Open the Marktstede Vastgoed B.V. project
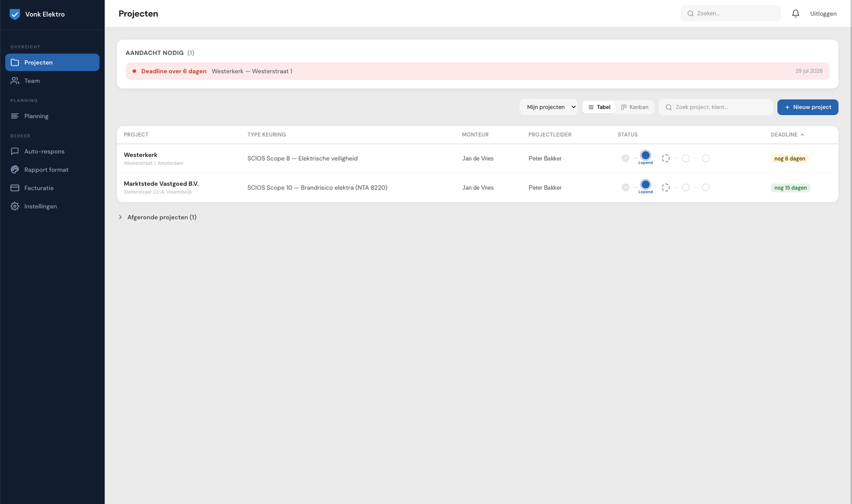The width and height of the screenshot is (852, 504). coord(161,184)
